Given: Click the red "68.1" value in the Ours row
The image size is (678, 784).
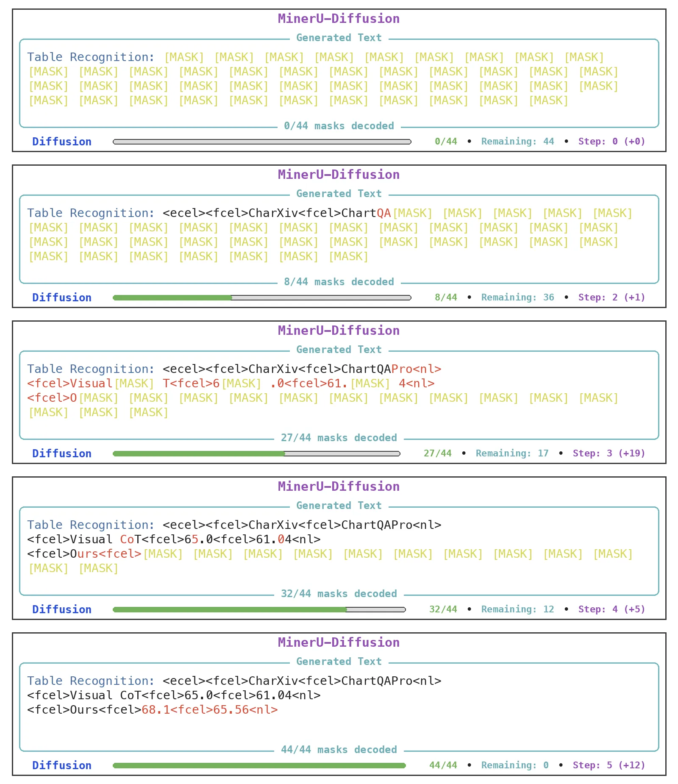Looking at the screenshot, I should click(156, 710).
